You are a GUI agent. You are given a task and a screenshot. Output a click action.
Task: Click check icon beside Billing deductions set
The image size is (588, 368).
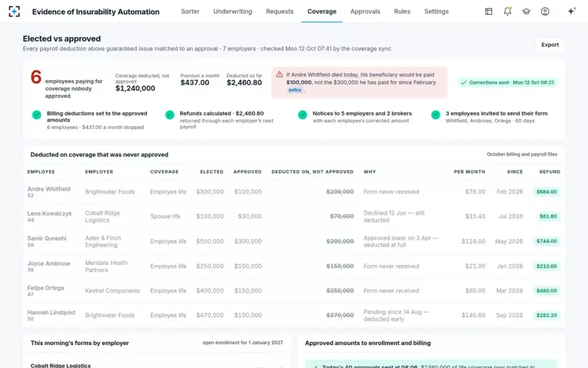37,115
